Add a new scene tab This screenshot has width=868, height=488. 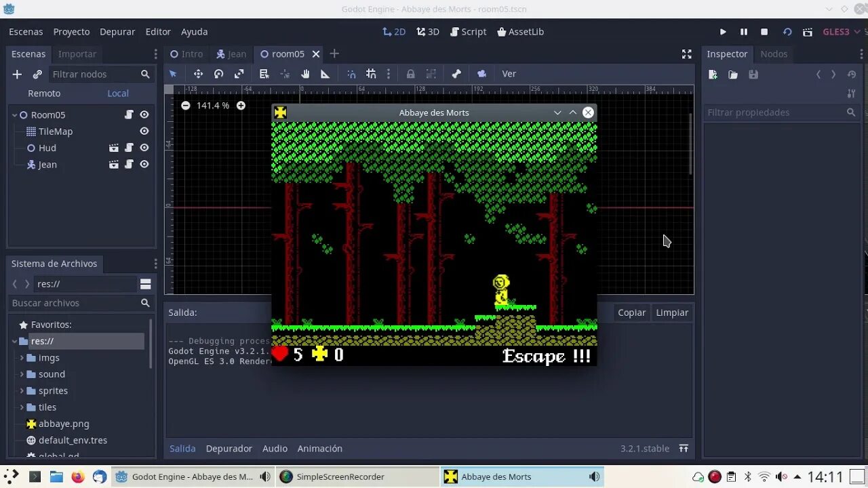point(334,54)
